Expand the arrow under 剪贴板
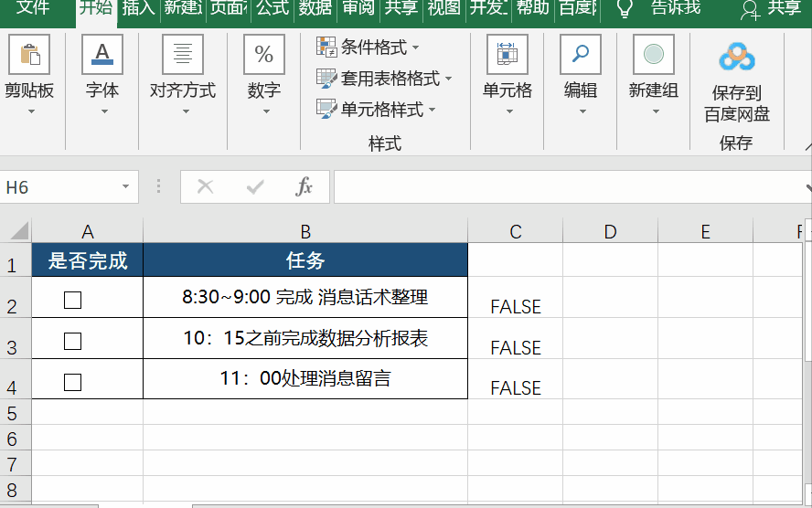This screenshot has width=812, height=508. click(x=31, y=111)
